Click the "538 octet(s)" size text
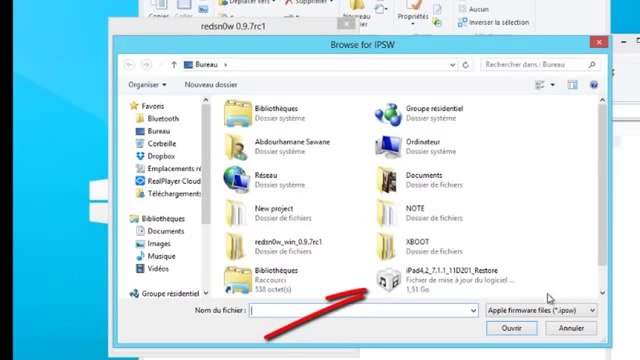The image size is (640, 360). click(273, 289)
